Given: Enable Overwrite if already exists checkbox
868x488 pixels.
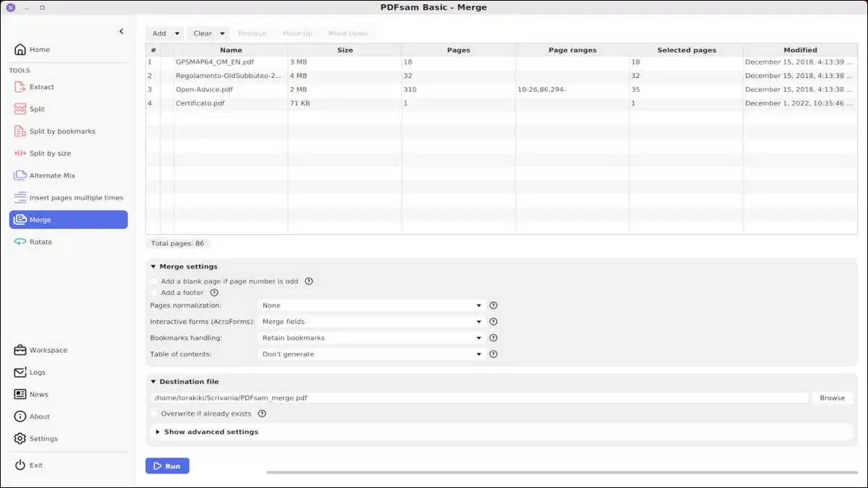Looking at the screenshot, I should (154, 414).
